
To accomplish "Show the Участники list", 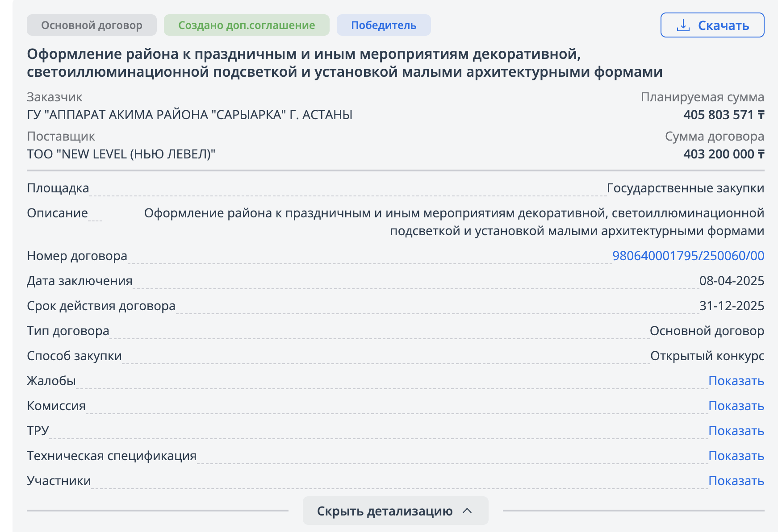I will pos(736,481).
